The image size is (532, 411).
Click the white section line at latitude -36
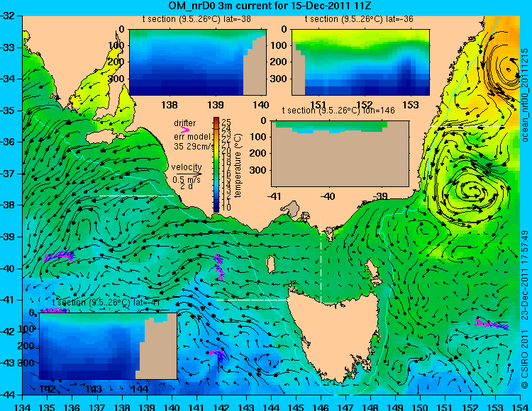[x=467, y=126]
